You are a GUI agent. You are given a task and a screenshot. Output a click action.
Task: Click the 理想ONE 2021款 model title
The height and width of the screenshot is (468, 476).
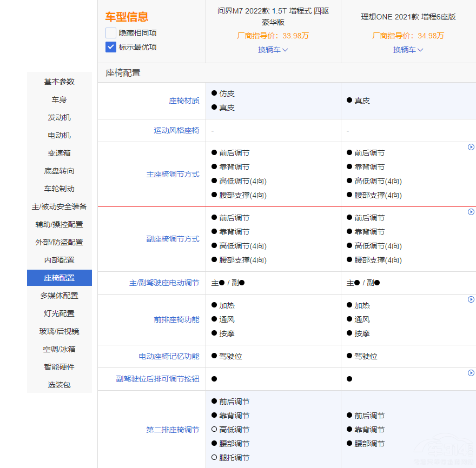tap(408, 17)
